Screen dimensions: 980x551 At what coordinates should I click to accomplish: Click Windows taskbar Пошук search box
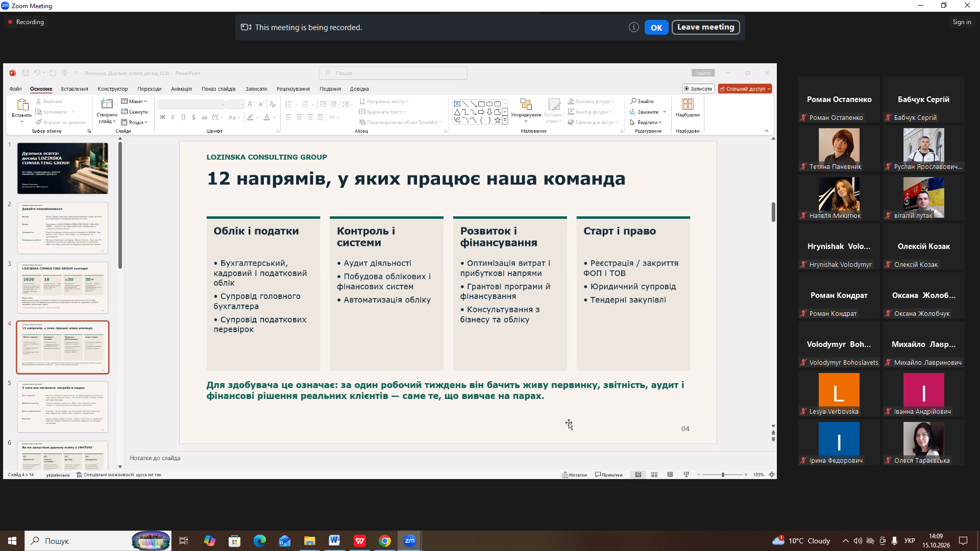pos(97,541)
